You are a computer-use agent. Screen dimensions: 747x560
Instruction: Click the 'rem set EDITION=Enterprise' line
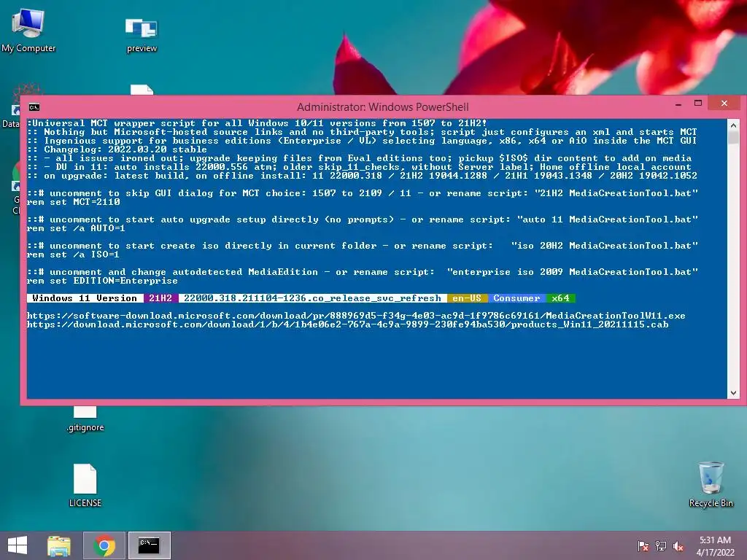102,281
